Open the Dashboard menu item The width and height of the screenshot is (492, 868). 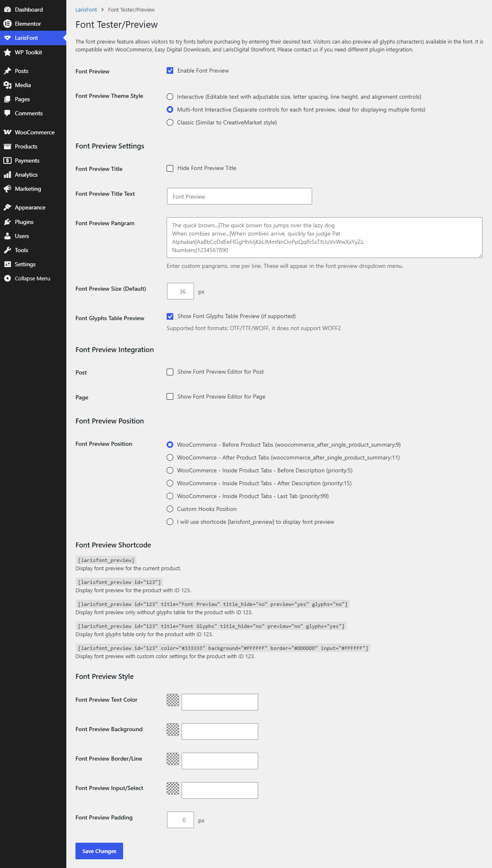33,10
